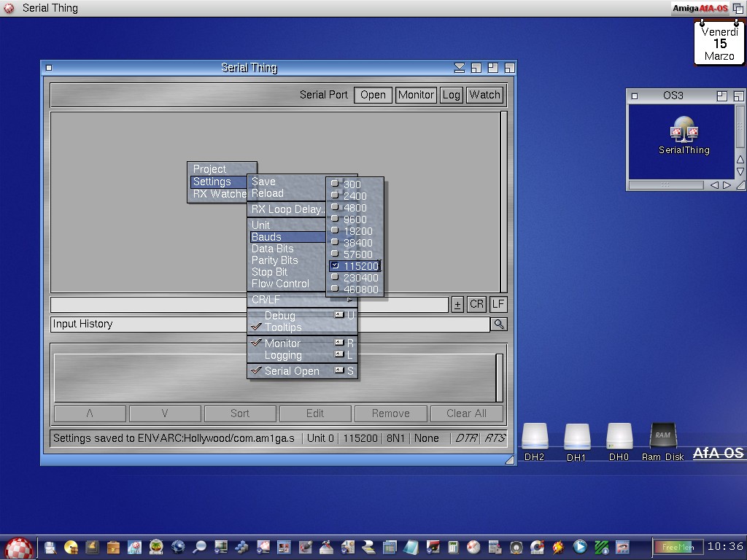Expand the Data Bits submenu
747x560 pixels.
273,249
